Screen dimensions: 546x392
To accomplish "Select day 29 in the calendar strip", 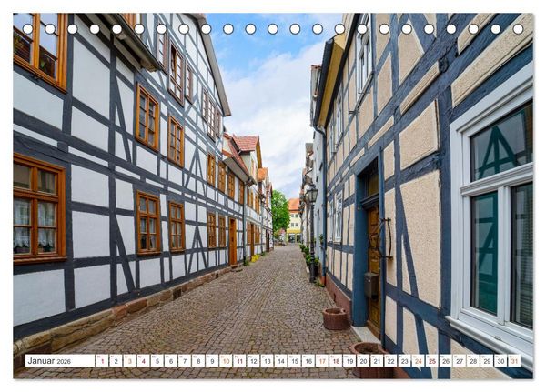I will tap(487, 361).
